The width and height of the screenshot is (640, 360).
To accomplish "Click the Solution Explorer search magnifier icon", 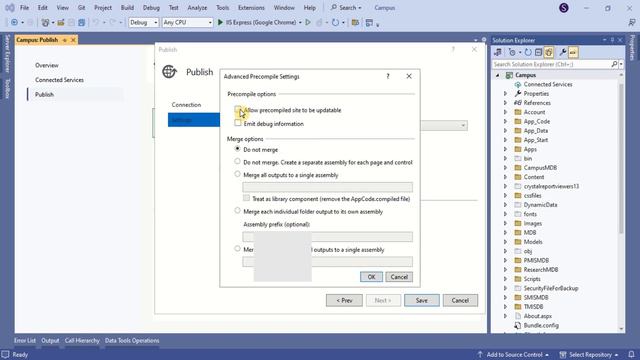I will pos(614,64).
